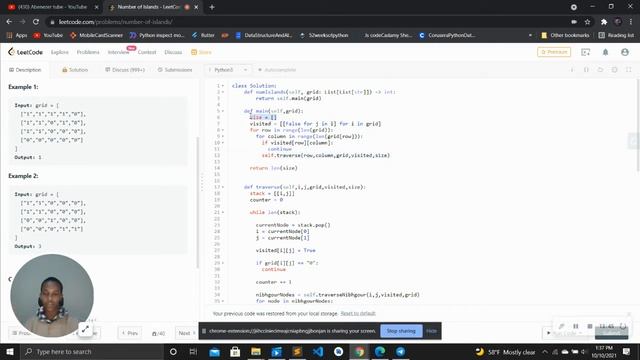This screenshot has height=360, width=640.
Task: Click the Stop sharing button
Action: click(401, 331)
